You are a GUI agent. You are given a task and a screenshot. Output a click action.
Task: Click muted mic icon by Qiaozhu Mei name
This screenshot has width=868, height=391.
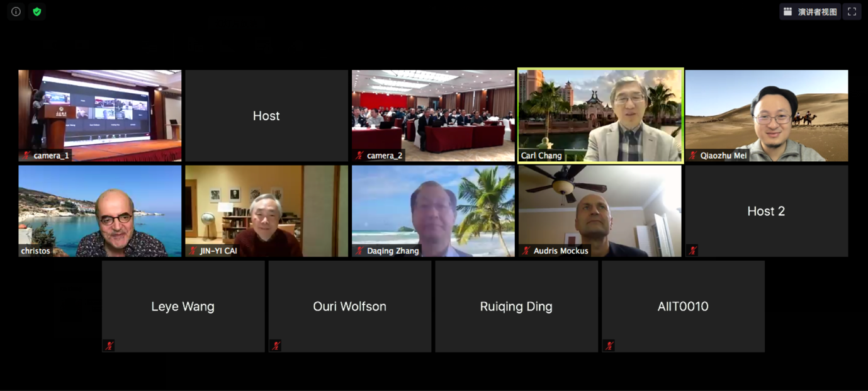click(693, 155)
